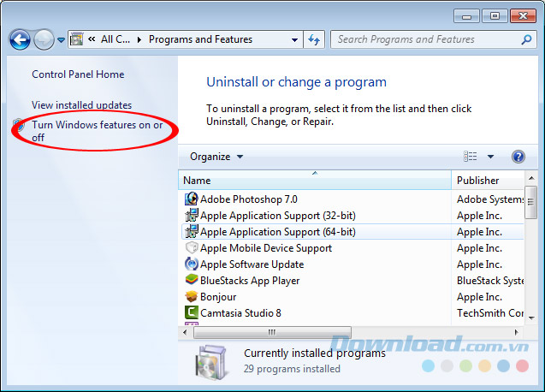Click Apple Application Support (32-bit) icon
This screenshot has height=392, width=545.
coord(191,216)
